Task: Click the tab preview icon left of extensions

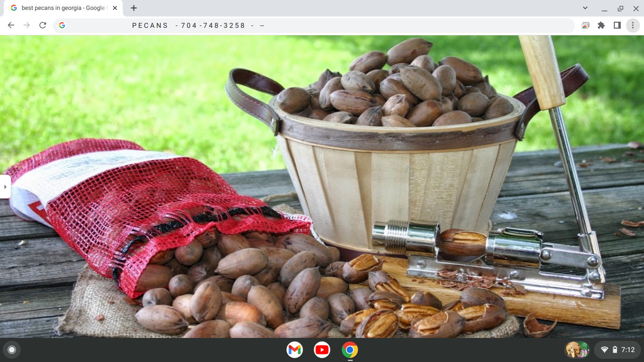Action: coord(585,25)
